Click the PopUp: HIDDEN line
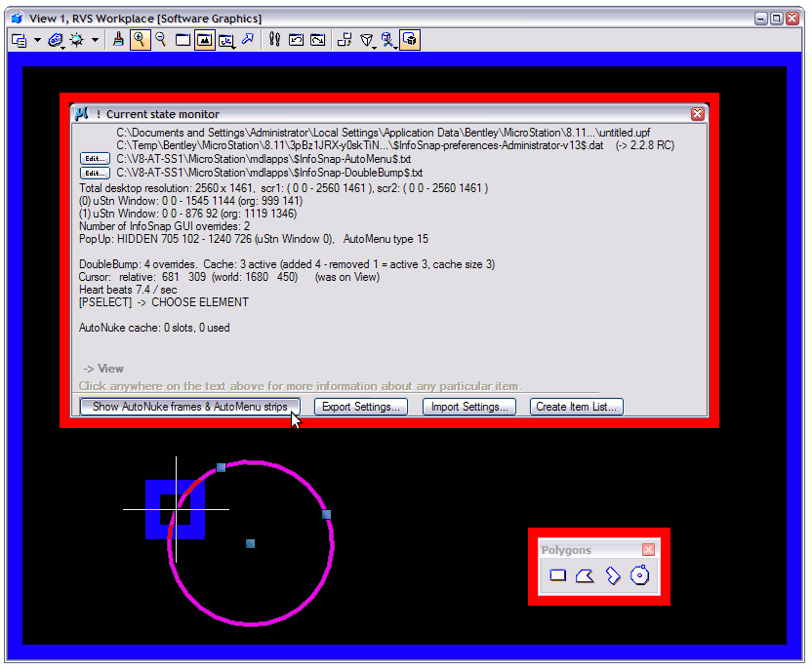The image size is (812, 670). 253,239
